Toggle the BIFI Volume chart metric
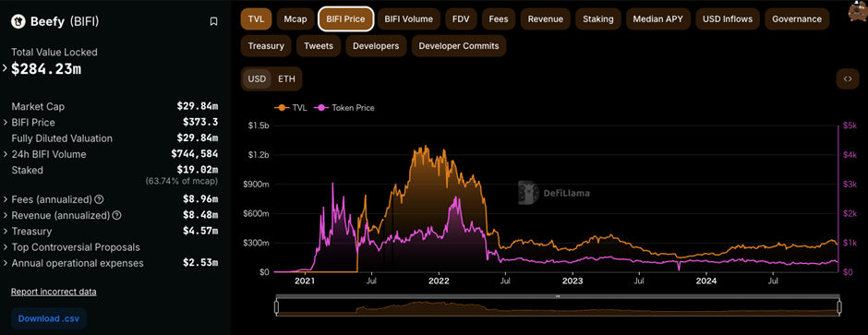Viewport: 868px width, 335px height. pyautogui.click(x=408, y=18)
